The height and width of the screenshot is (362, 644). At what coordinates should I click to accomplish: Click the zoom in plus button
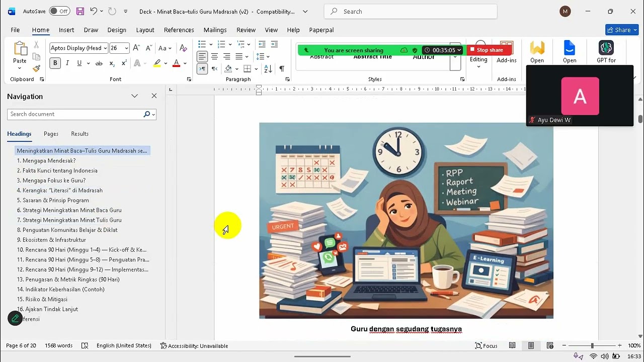tap(619, 345)
